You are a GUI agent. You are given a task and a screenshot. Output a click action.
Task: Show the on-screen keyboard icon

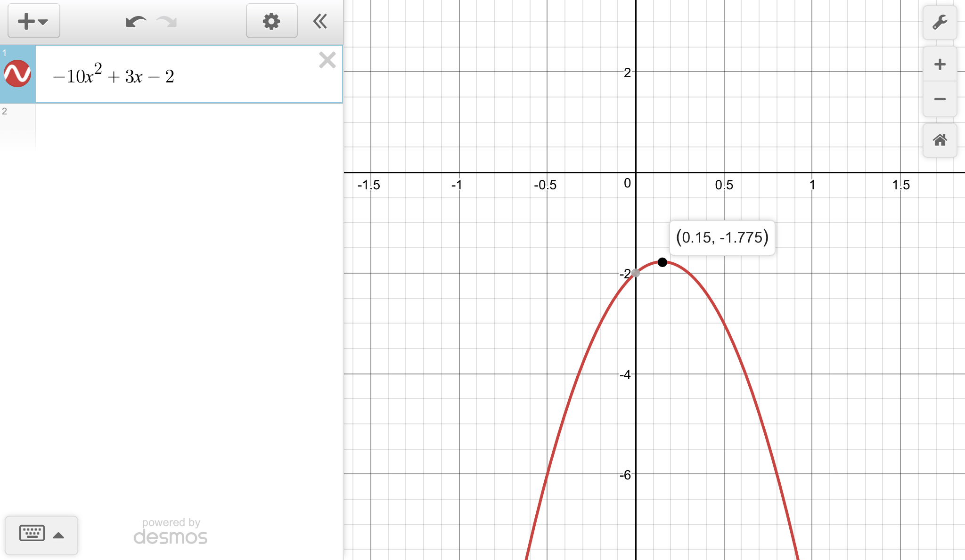(x=32, y=534)
